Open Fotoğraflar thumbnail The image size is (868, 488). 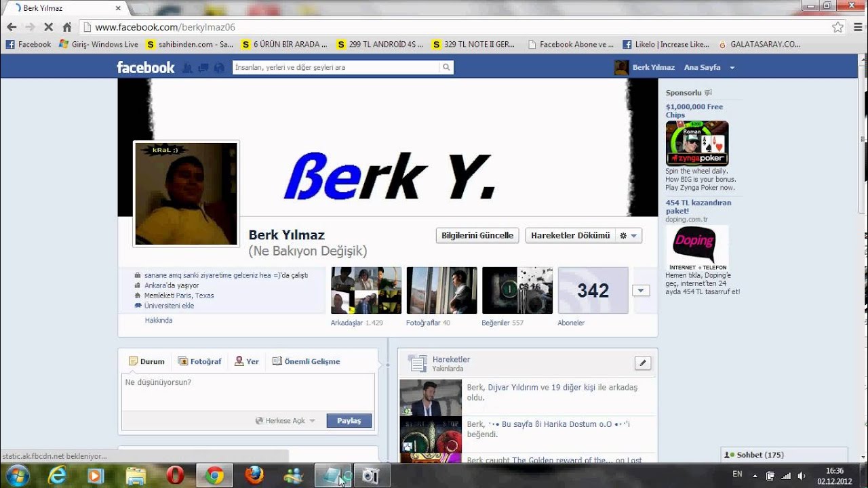[441, 290]
